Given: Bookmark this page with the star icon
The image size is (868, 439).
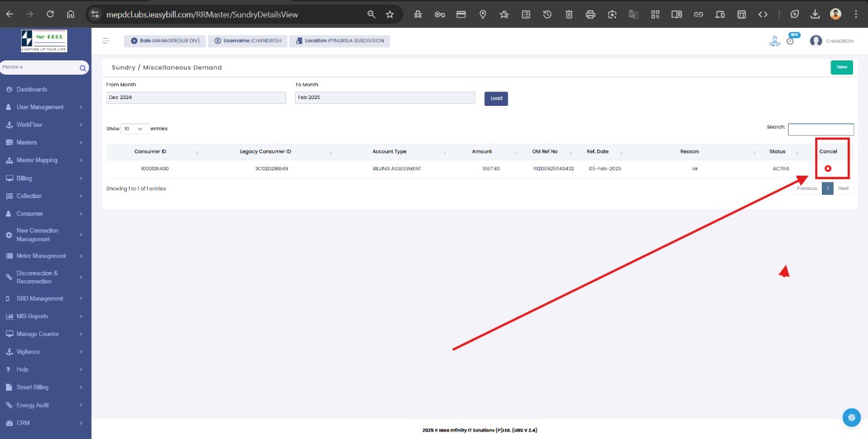Looking at the screenshot, I should [390, 14].
